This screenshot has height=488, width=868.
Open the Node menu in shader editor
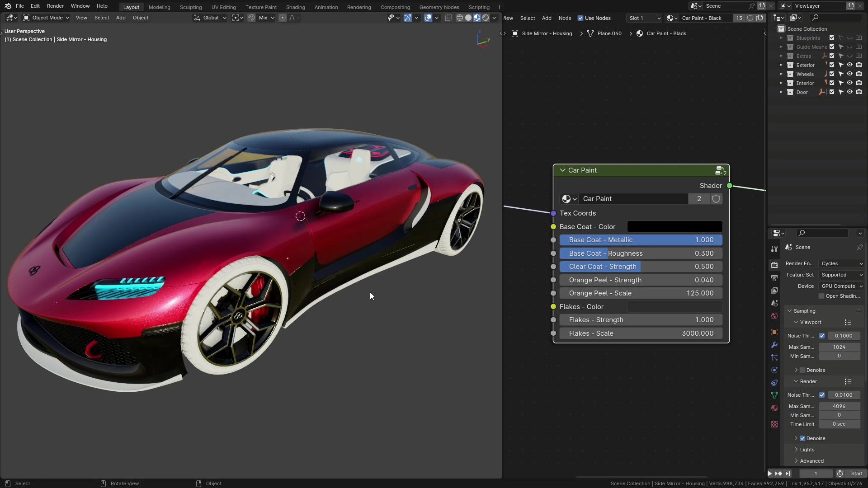[x=565, y=18]
